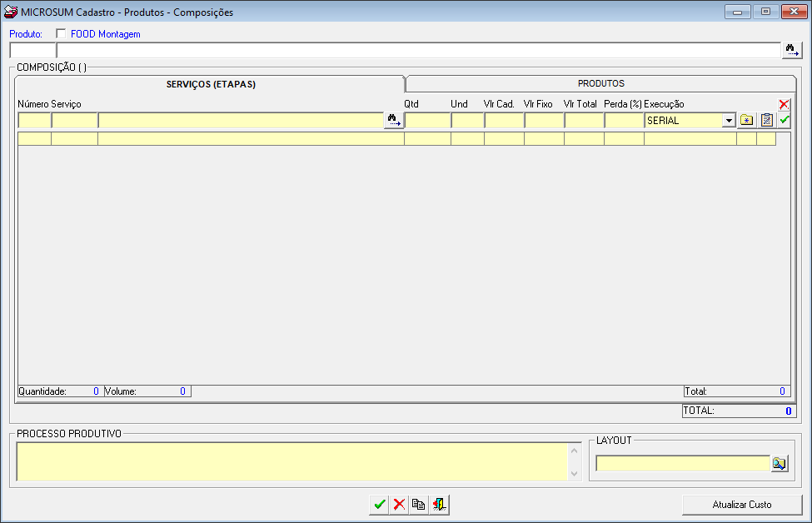
Task: Toggle the FOOD Montagem checkbox
Action: 62,34
